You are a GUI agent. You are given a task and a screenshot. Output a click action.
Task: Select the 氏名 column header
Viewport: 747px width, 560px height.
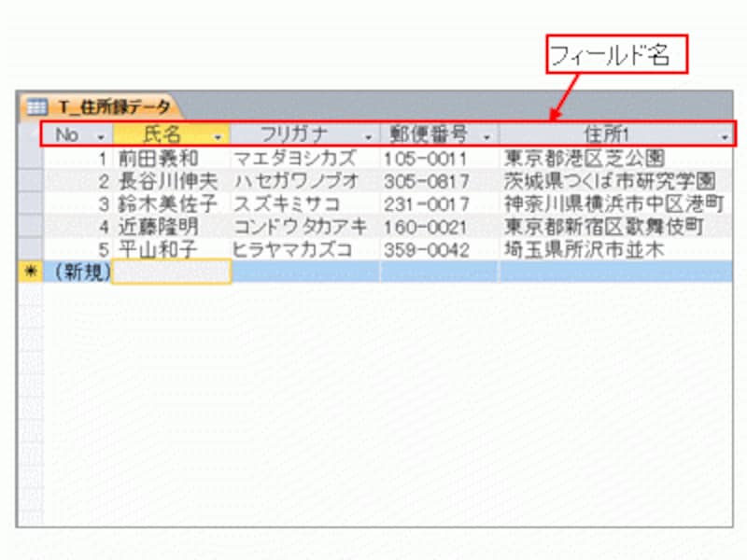point(172,134)
